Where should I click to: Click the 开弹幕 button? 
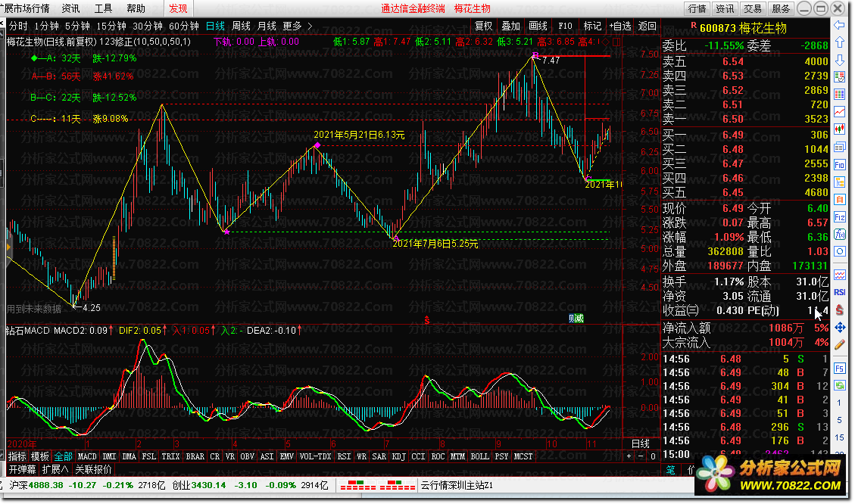[23, 469]
